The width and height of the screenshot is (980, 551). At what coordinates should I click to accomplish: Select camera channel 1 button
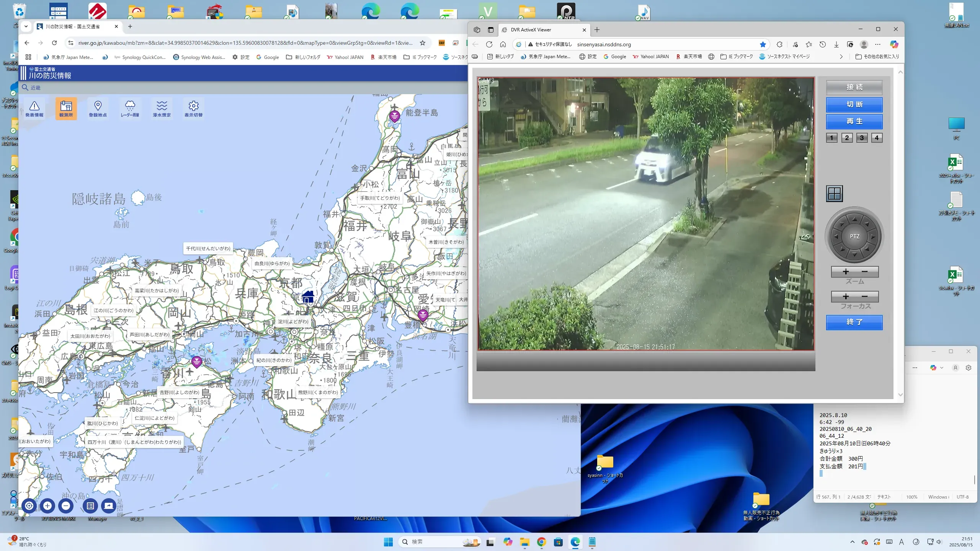831,138
